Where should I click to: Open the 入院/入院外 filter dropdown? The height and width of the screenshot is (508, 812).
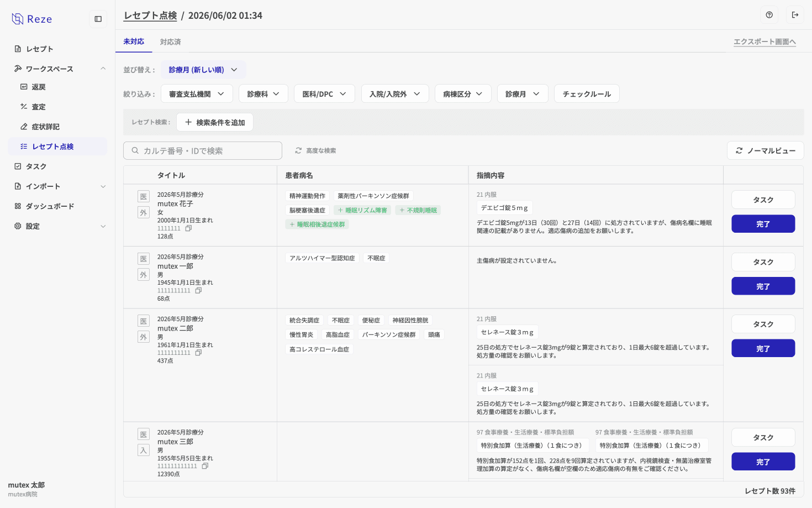(x=395, y=94)
